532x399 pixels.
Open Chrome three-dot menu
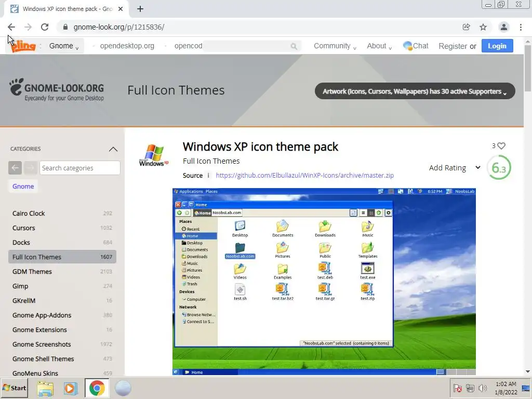(x=521, y=27)
